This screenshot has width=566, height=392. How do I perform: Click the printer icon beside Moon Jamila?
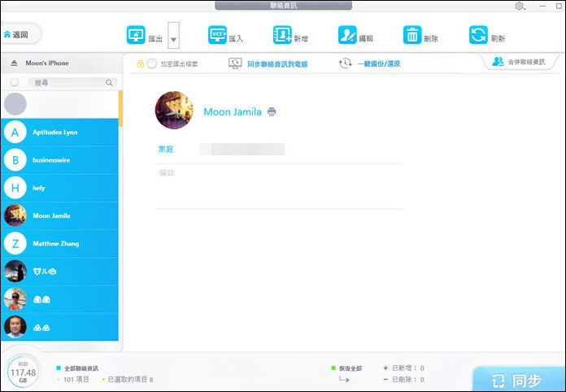[272, 111]
